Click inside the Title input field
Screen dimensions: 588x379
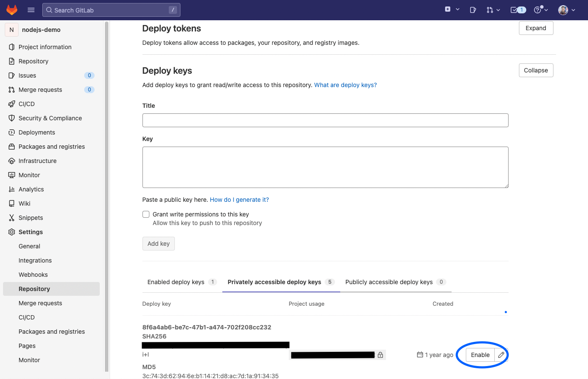(x=325, y=120)
